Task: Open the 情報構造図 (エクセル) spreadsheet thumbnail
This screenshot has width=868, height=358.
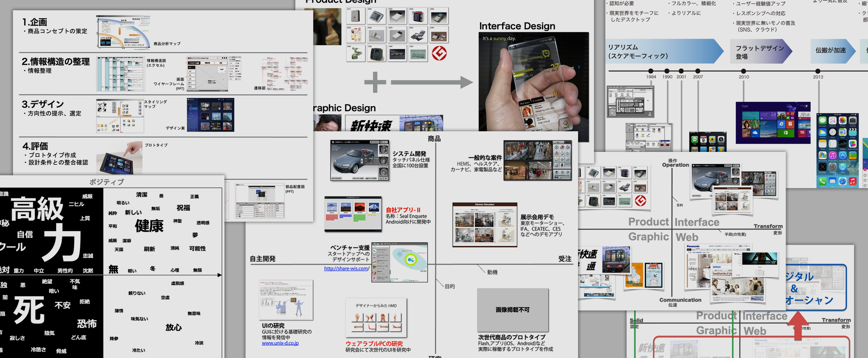Action: click(120, 74)
